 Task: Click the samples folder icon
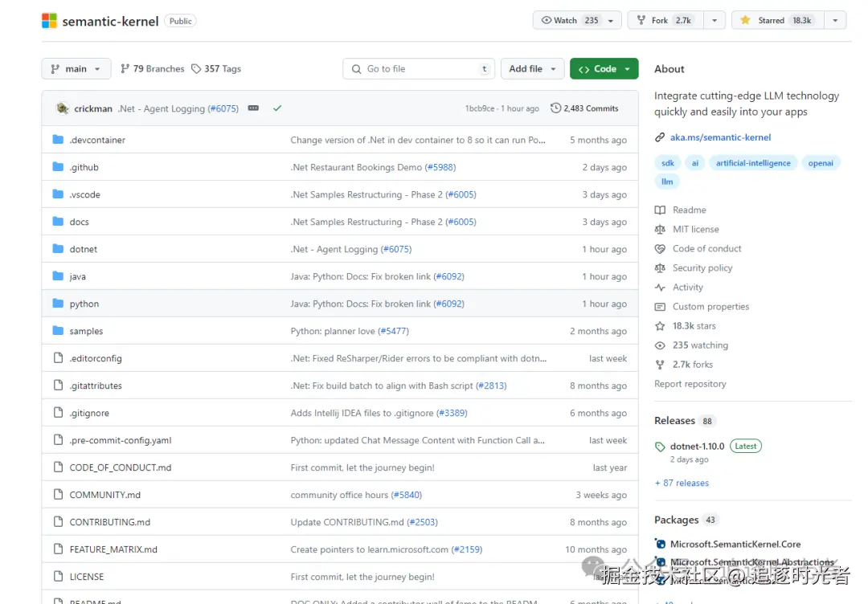point(58,331)
